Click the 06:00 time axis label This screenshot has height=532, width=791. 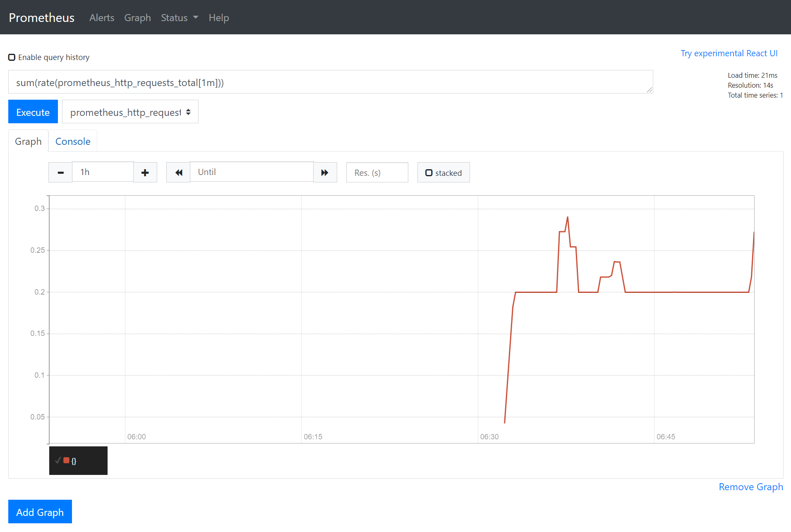tap(137, 437)
